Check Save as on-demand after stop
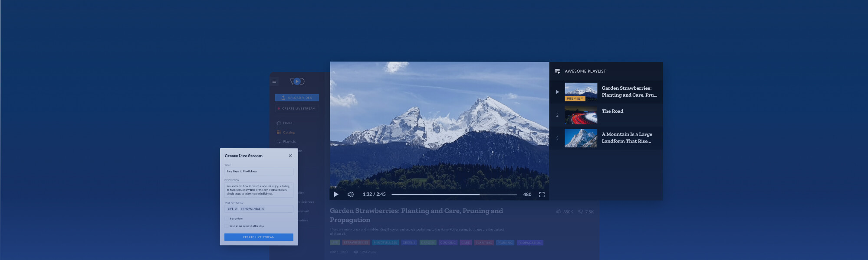 227,226
